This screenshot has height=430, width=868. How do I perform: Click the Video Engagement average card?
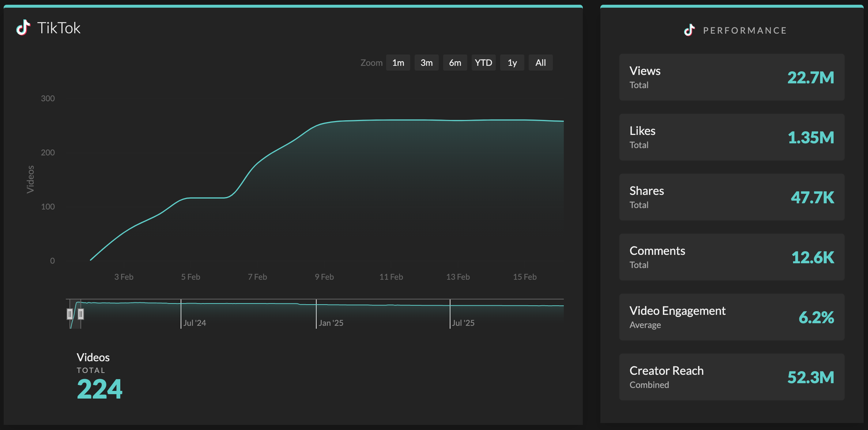[731, 317]
